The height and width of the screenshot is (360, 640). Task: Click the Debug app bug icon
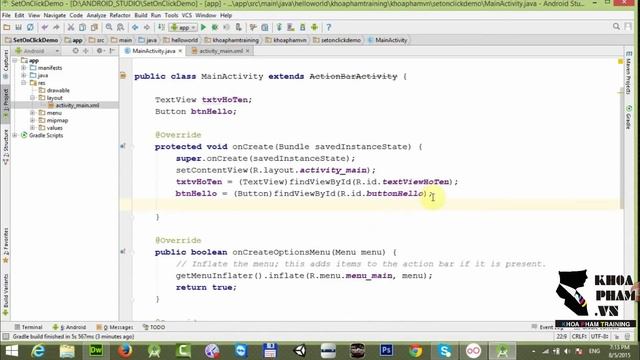pyautogui.click(x=215, y=27)
